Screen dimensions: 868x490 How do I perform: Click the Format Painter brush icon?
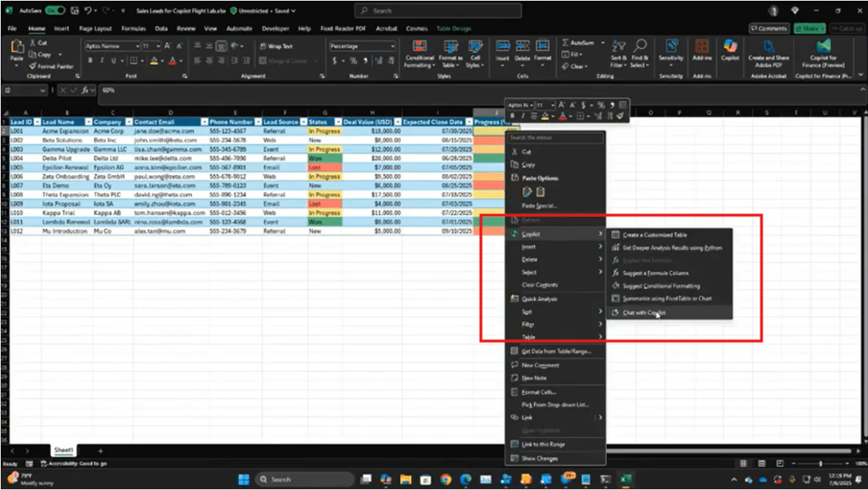[32, 66]
